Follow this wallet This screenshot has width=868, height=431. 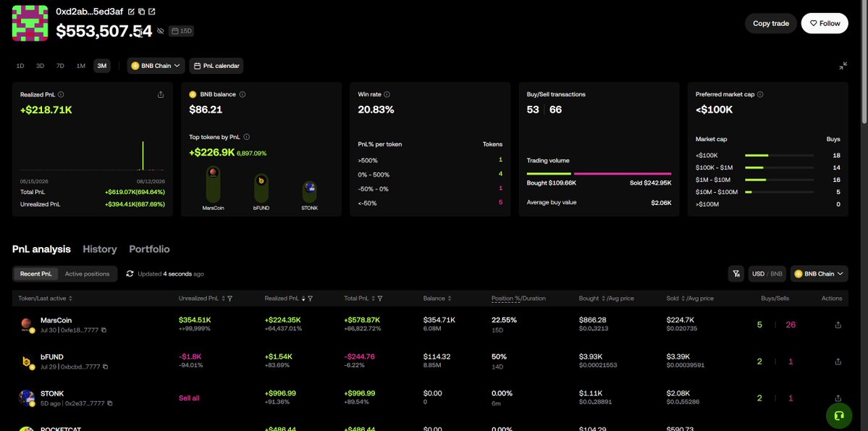coord(825,23)
